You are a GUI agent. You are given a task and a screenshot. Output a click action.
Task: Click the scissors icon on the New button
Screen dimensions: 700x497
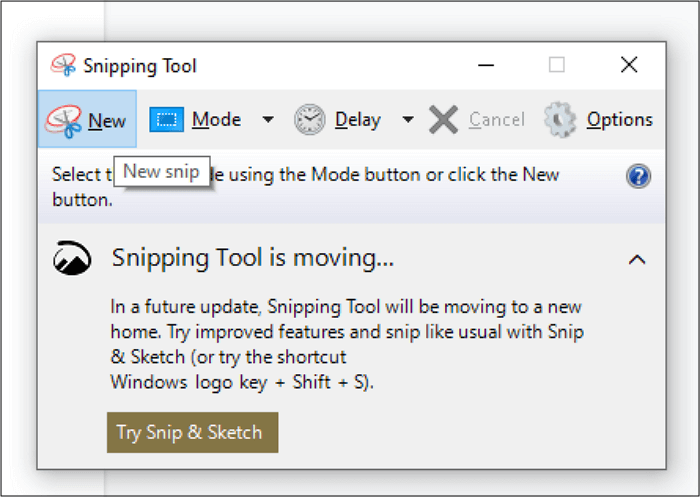pyautogui.click(x=63, y=121)
